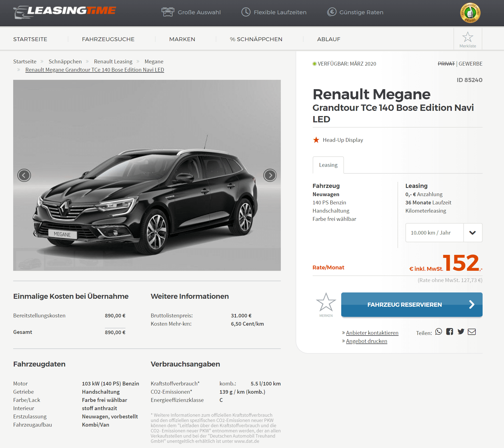This screenshot has width=504, height=448.
Task: Click the 6,50 Cent/km value
Action: click(247, 324)
